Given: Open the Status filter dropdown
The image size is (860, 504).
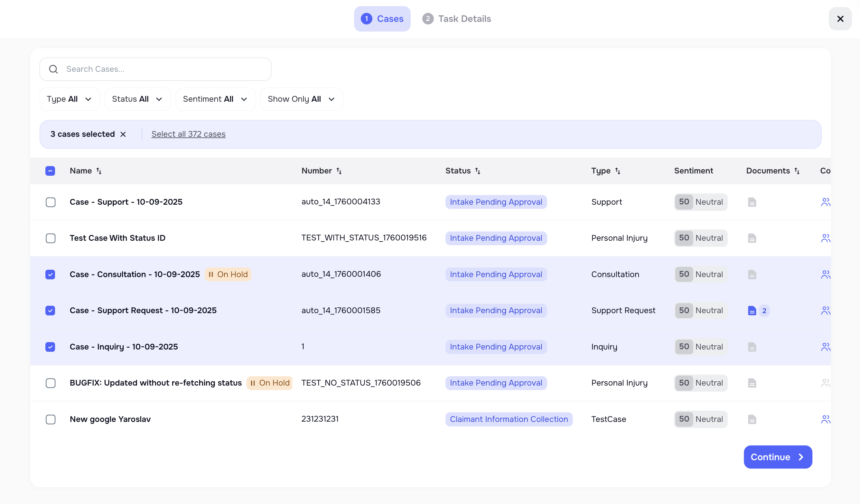Looking at the screenshot, I should click(137, 99).
